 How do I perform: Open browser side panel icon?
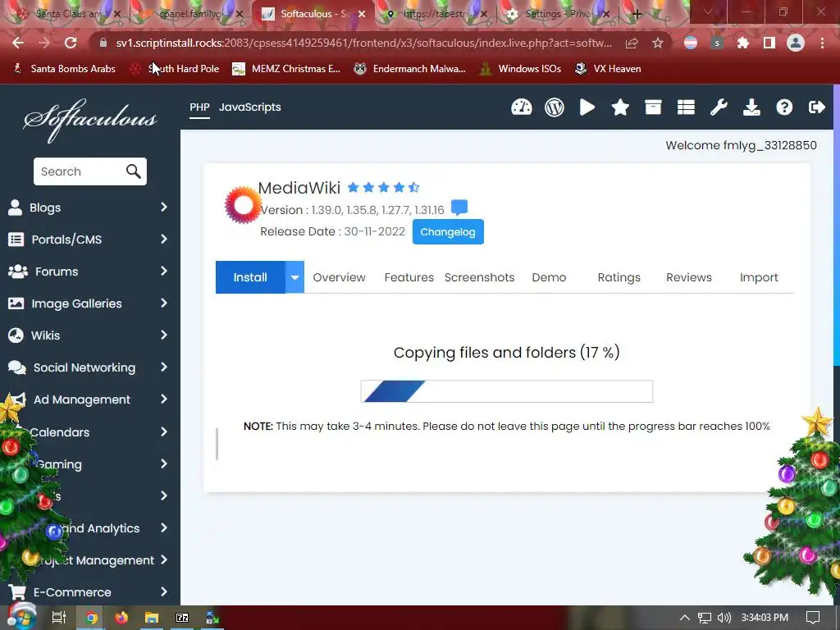pos(769,43)
